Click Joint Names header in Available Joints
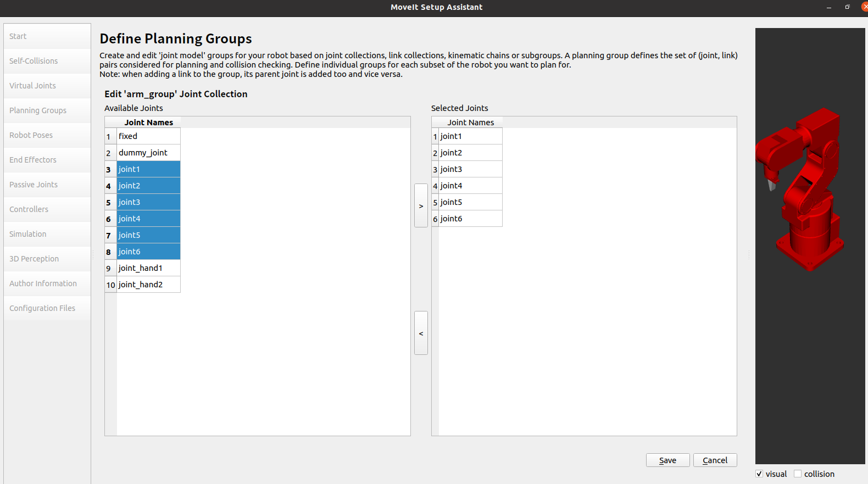 148,123
